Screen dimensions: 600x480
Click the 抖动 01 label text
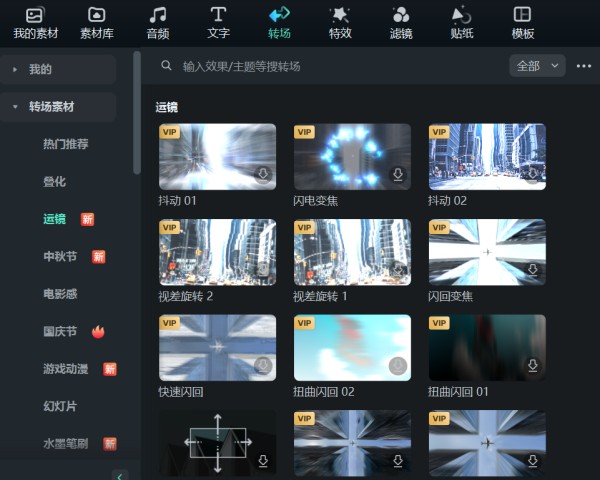177,201
